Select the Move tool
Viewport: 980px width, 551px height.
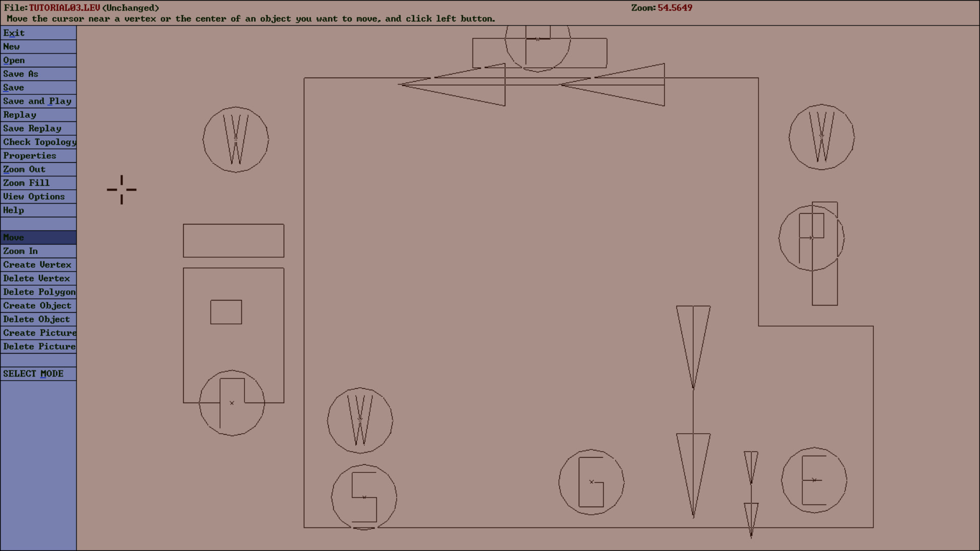[38, 237]
